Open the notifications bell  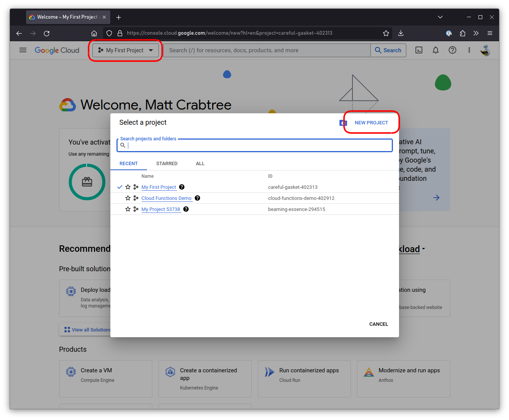436,50
